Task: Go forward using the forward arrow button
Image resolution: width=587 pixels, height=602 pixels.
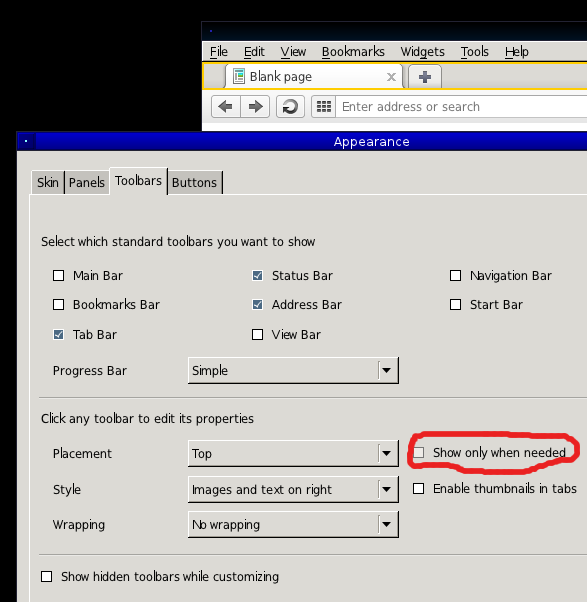Action: [255, 106]
